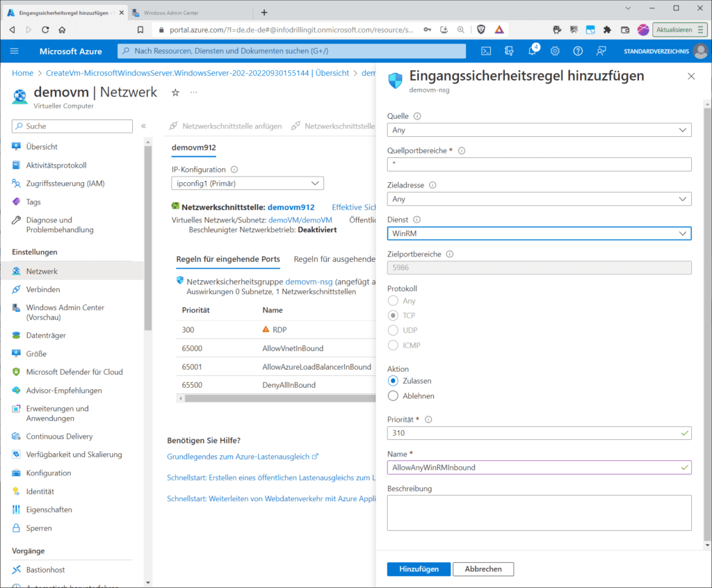Viewport: 712px width, 588px height.
Task: Show info tooltip for Dienst
Action: point(417,220)
